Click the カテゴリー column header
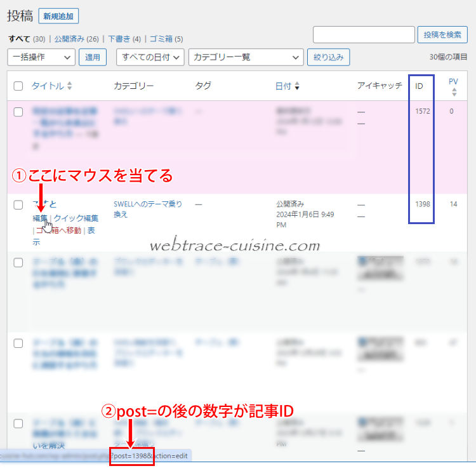 (133, 86)
